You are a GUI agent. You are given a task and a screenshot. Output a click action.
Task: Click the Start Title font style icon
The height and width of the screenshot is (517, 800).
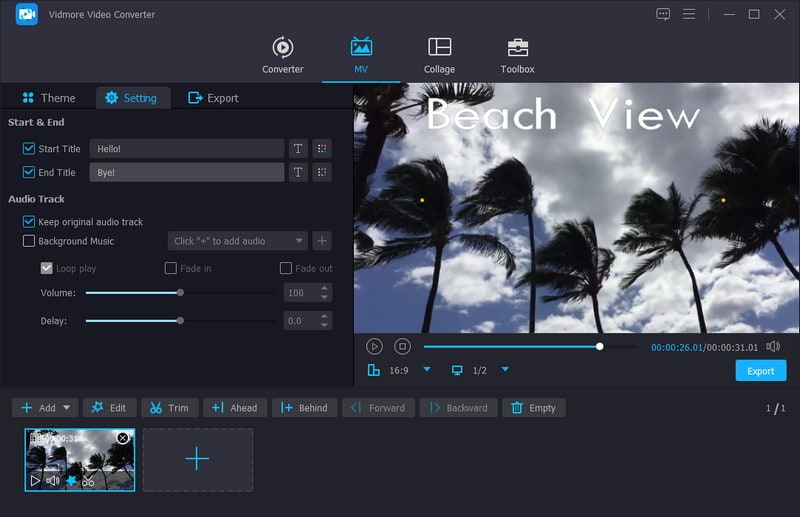tap(298, 148)
